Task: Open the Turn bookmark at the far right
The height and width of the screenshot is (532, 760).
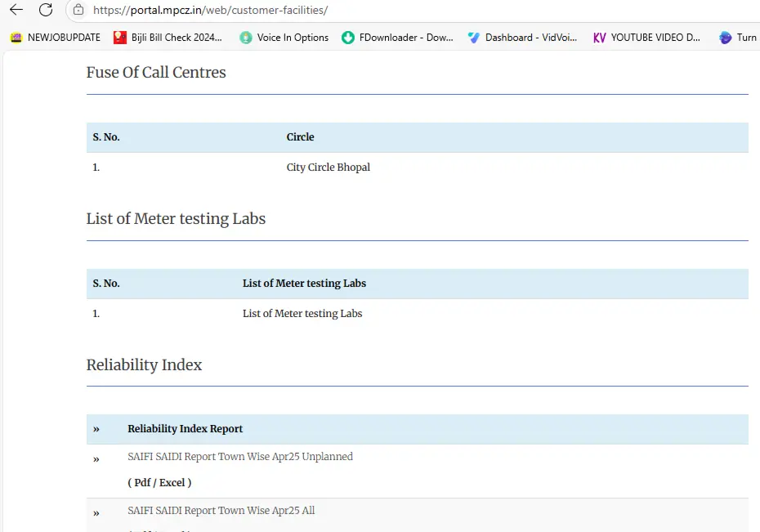Action: click(738, 38)
